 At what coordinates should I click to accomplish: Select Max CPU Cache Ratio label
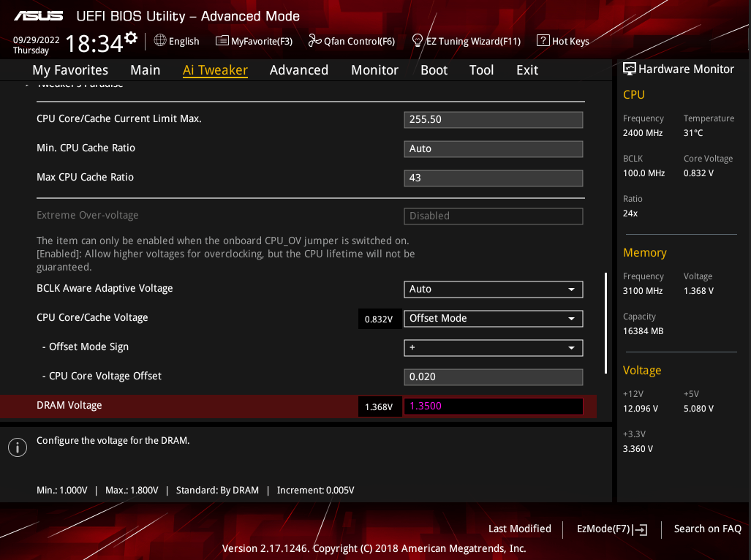coord(86,177)
